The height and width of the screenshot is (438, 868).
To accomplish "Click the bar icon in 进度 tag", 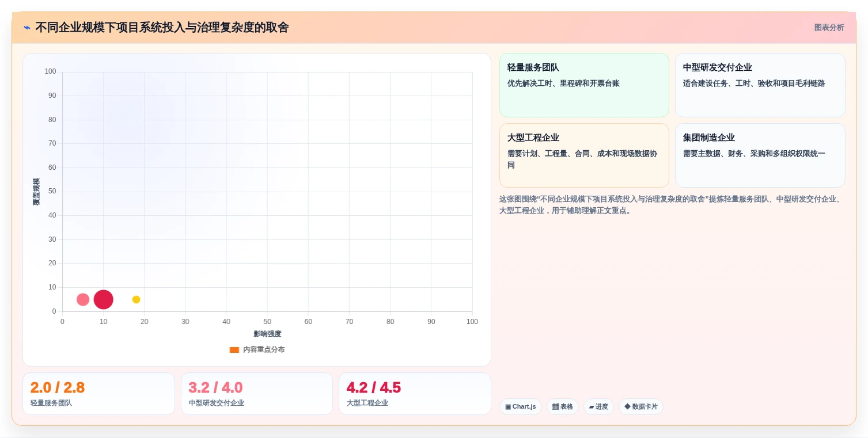I will point(592,407).
